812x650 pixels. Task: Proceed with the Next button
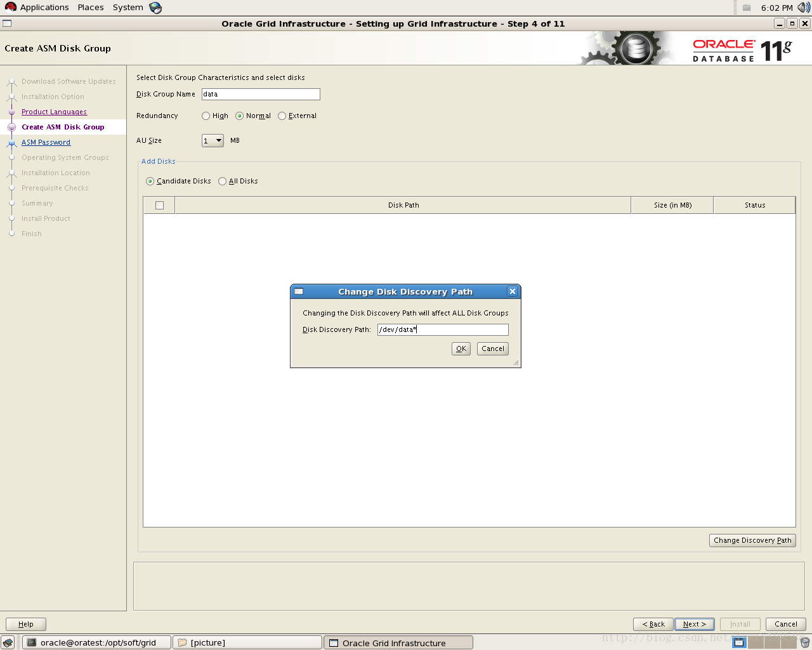coord(695,624)
